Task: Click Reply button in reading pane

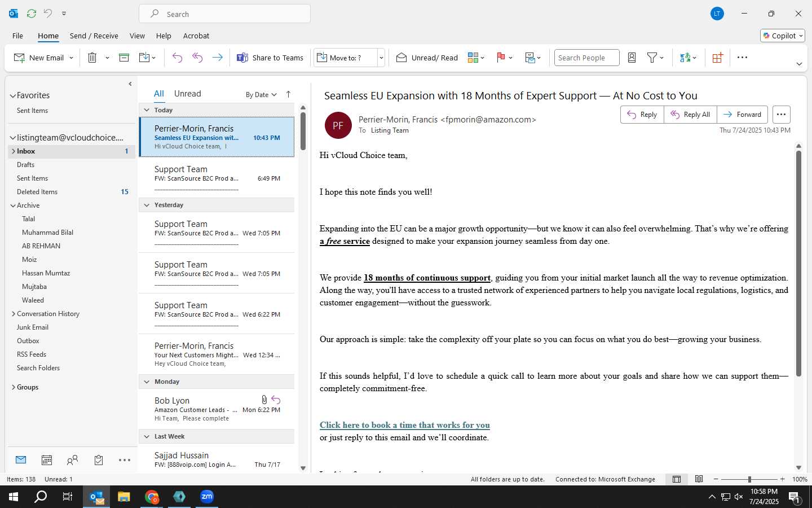Action: pyautogui.click(x=642, y=114)
